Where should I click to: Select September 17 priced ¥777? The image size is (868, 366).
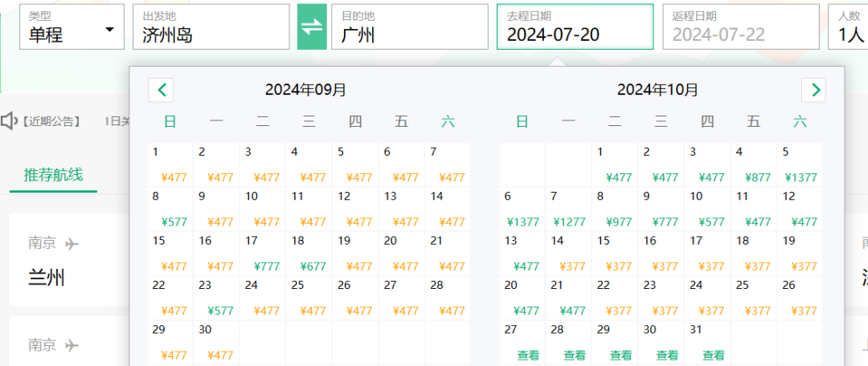coord(263,254)
